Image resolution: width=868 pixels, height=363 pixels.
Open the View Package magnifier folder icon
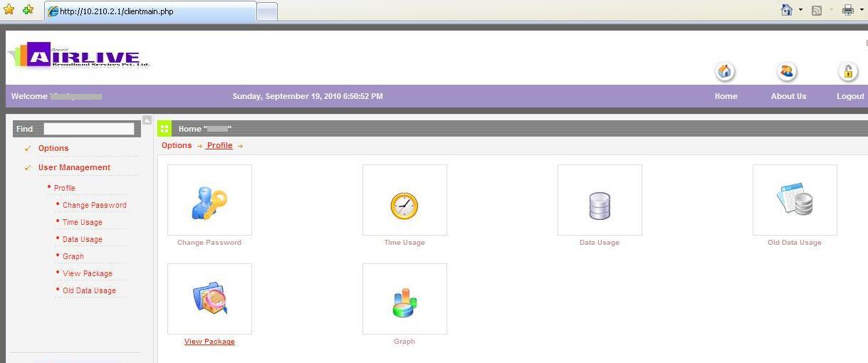[209, 299]
